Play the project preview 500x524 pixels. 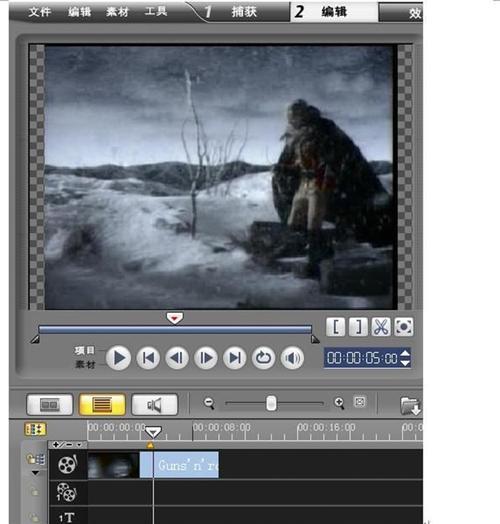(118, 358)
